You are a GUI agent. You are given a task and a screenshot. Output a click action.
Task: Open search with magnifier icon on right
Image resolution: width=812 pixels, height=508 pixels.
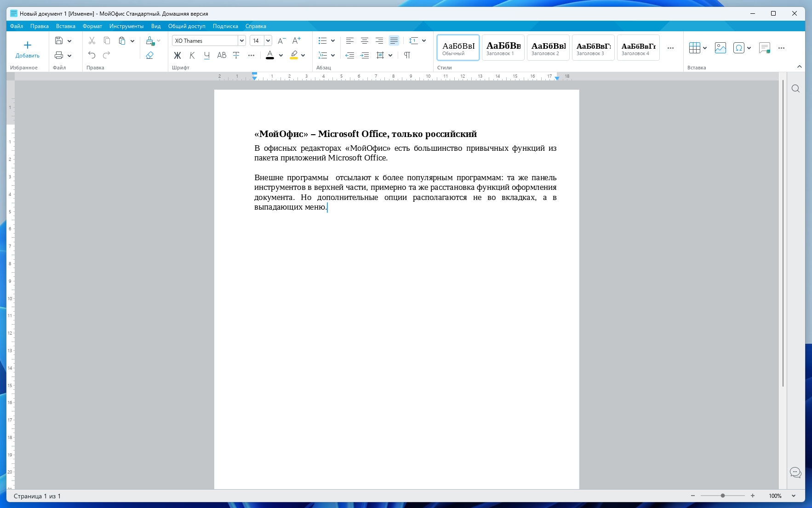(x=795, y=88)
